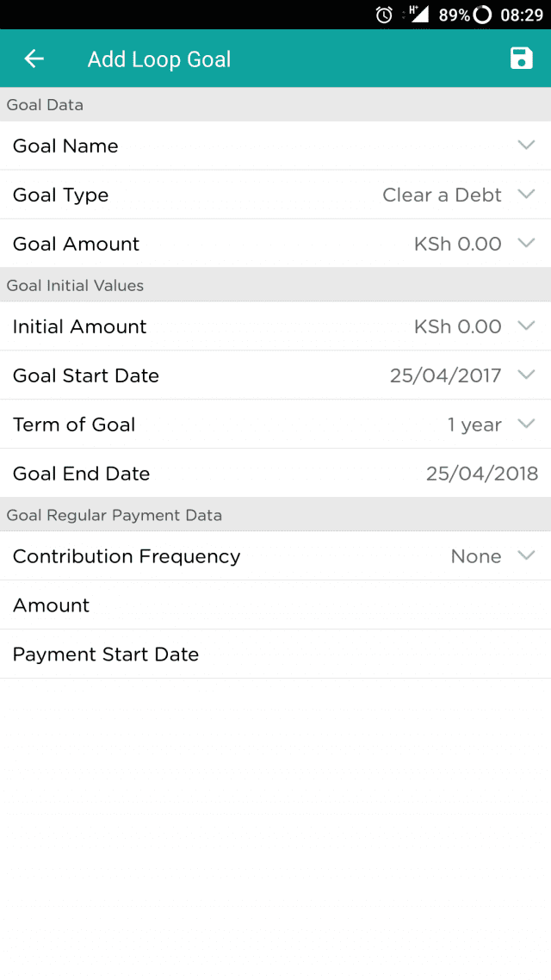This screenshot has height=980, width=551.
Task: Tap the Add Loop Goal title
Action: point(158,59)
